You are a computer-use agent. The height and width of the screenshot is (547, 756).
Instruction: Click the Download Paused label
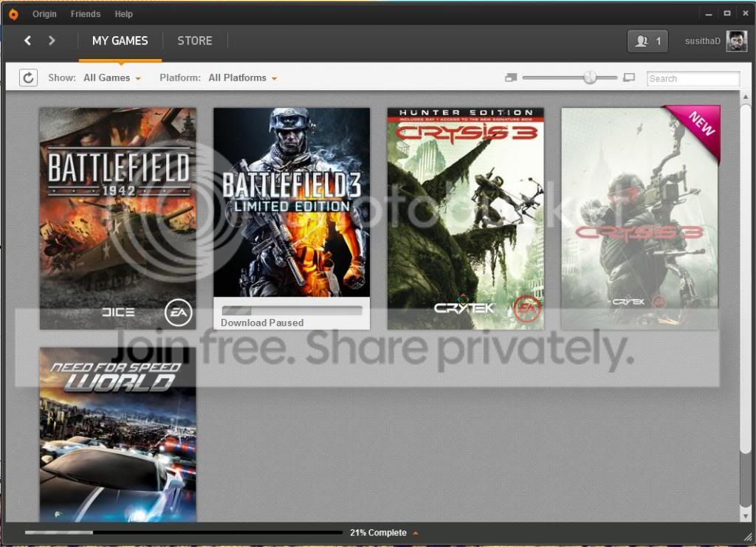[x=262, y=323]
